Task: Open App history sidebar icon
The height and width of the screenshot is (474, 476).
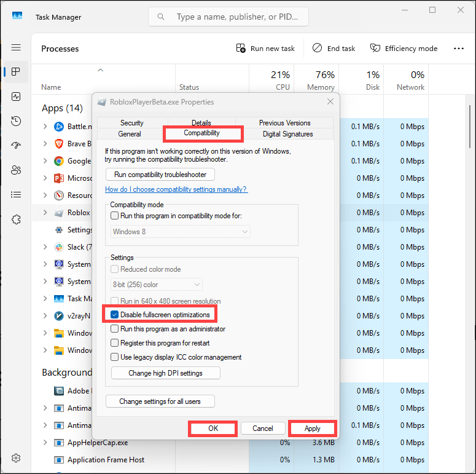Action: pyautogui.click(x=16, y=121)
